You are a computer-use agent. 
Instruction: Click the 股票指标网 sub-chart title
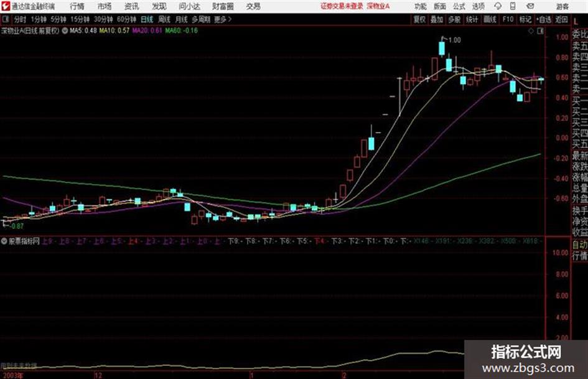(24, 241)
